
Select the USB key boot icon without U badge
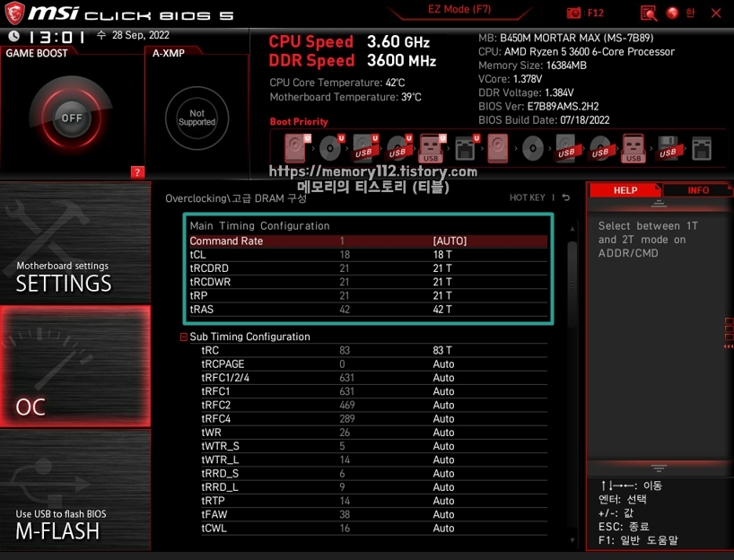[634, 149]
